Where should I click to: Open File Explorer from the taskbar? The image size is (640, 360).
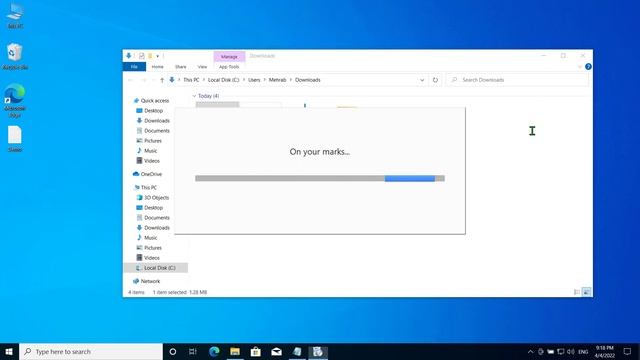[x=235, y=351]
